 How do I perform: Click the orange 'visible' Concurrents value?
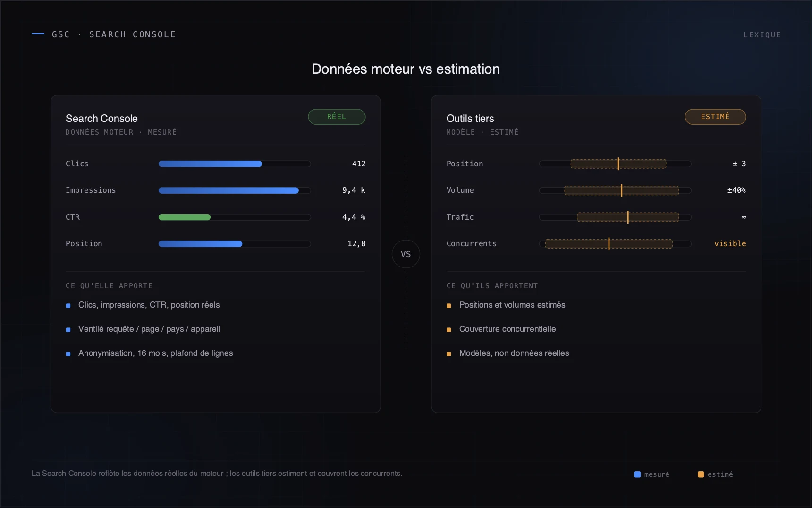click(x=730, y=244)
